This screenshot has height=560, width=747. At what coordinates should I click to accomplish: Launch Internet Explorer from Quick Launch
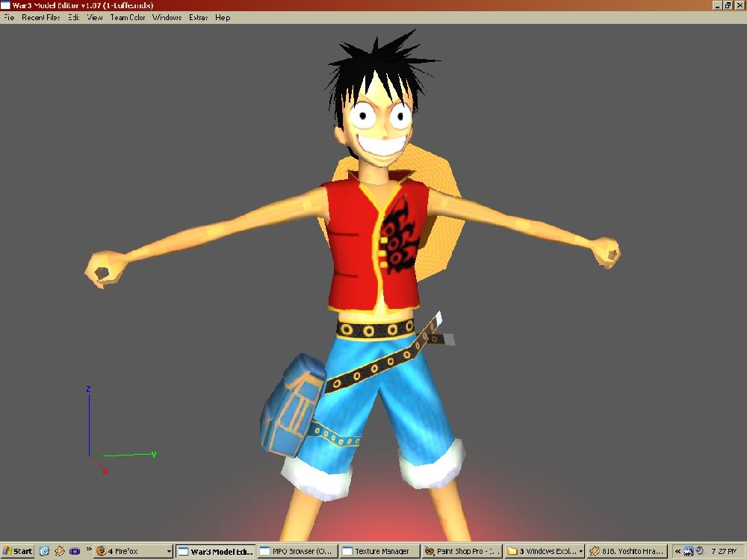click(44, 552)
